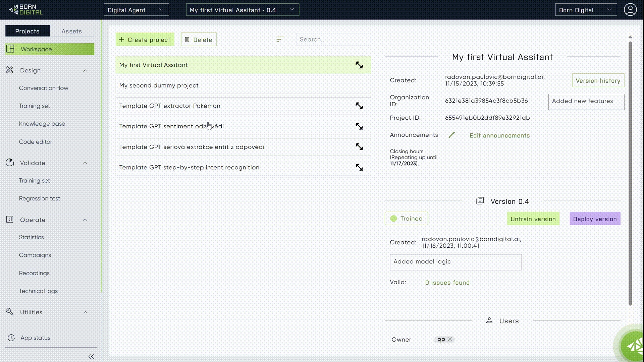Viewport: 644px width, 362px height.
Task: Open Conversation flow in sidebar
Action: pos(44,88)
